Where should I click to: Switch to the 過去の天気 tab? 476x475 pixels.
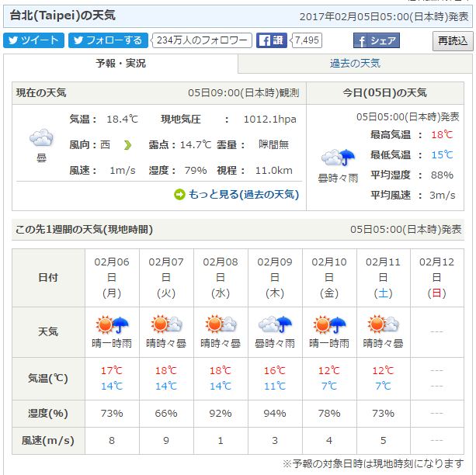click(x=355, y=63)
